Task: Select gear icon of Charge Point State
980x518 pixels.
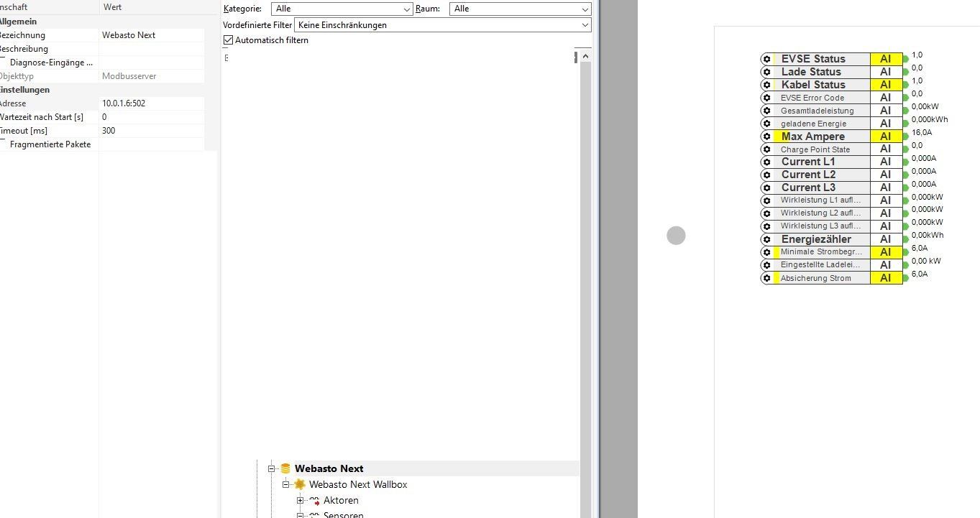Action: (x=766, y=149)
